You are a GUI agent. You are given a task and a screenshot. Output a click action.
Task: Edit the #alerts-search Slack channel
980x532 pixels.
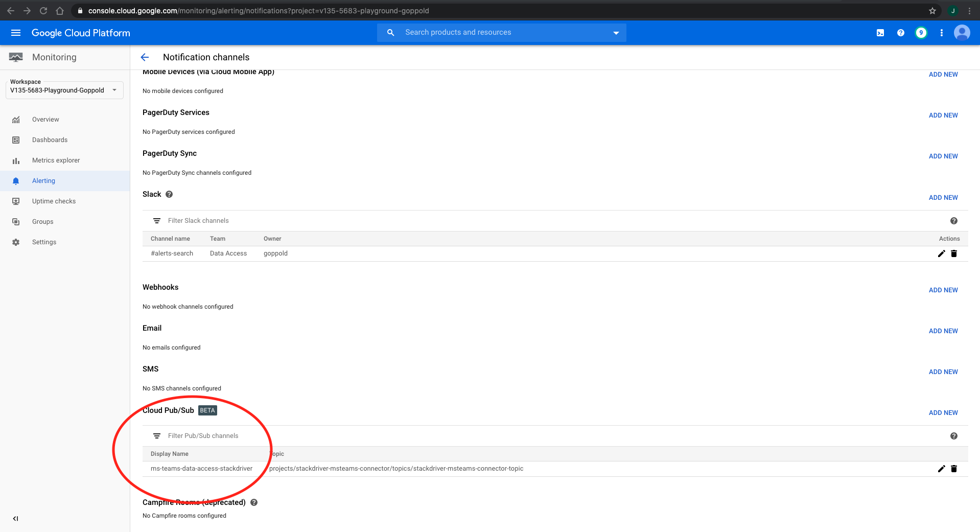942,253
